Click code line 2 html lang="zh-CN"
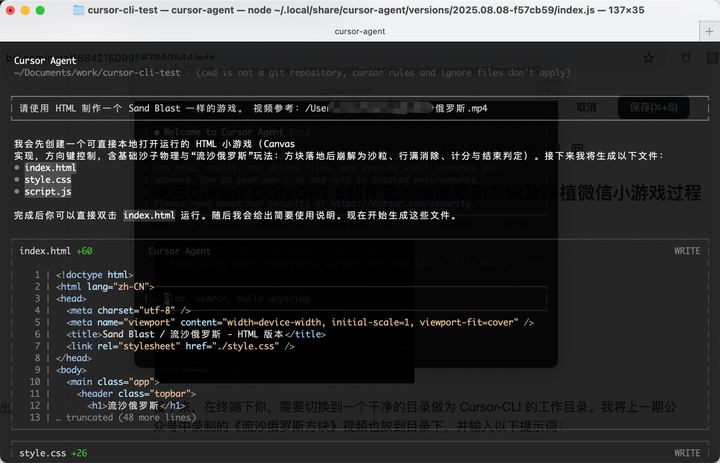The height and width of the screenshot is (463, 720). click(105, 287)
